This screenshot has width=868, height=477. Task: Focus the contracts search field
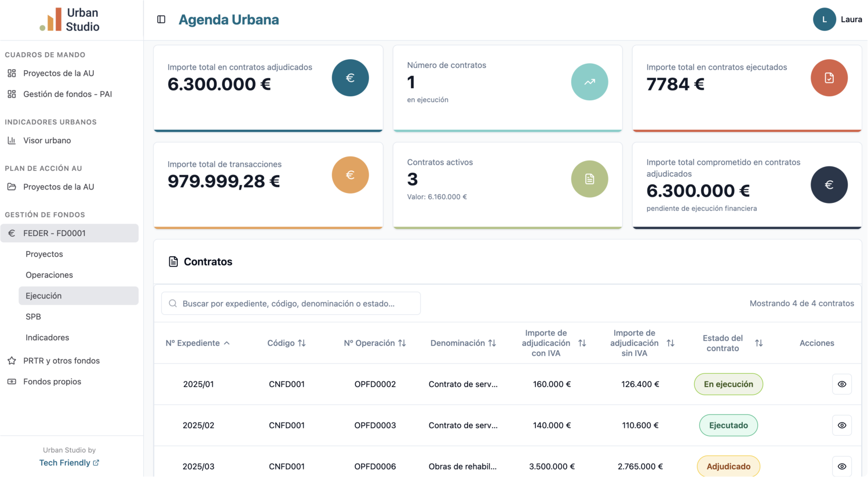point(291,304)
